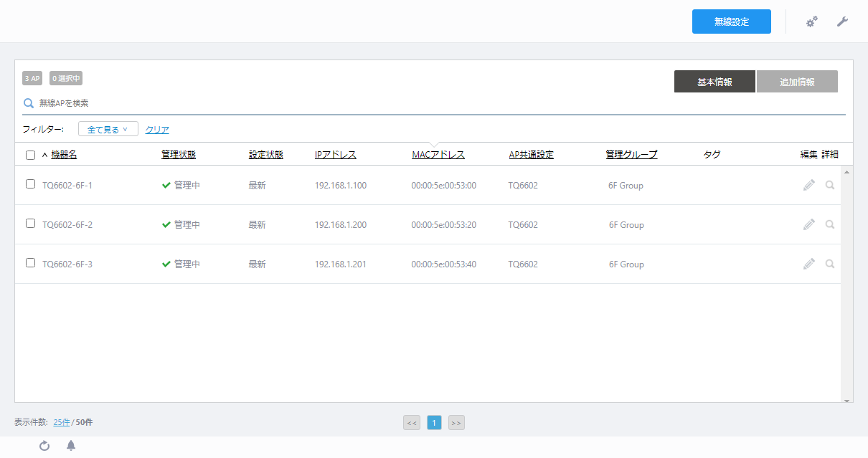Click 最新 status in TQ6602-6F-2 row
This screenshot has height=458, width=868.
click(258, 224)
